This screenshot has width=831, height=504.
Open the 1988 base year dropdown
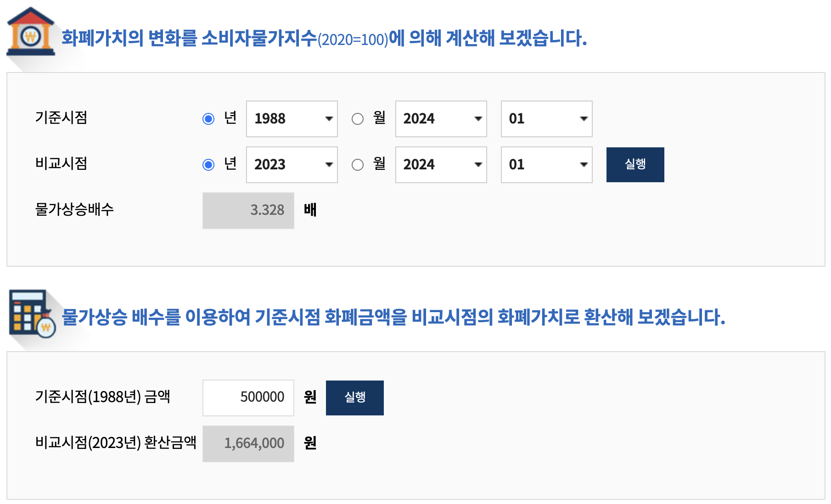[291, 118]
